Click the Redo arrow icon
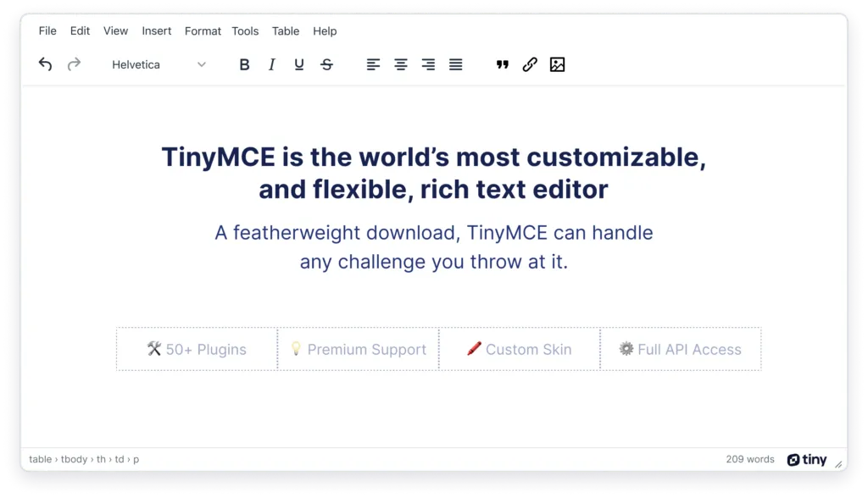The image size is (868, 498). [74, 64]
